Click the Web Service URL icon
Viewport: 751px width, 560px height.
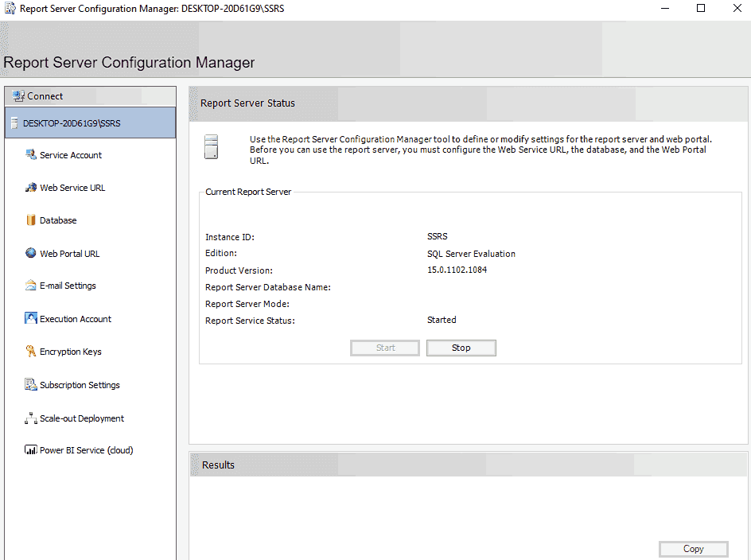(x=31, y=188)
